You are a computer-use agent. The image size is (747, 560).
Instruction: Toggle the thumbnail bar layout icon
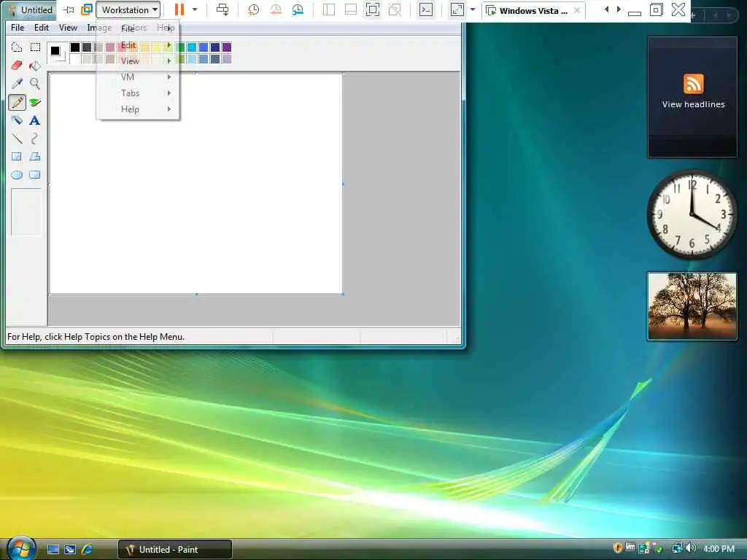click(351, 9)
